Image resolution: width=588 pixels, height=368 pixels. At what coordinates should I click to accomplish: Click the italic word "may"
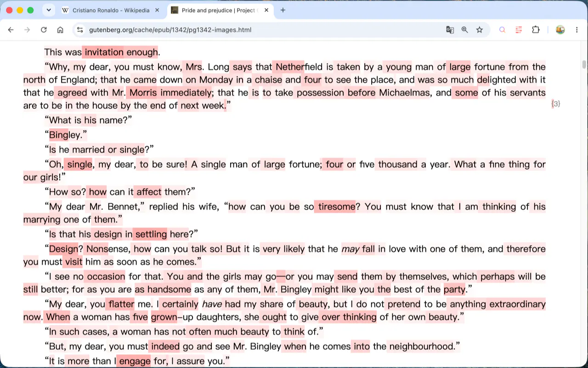(351, 249)
